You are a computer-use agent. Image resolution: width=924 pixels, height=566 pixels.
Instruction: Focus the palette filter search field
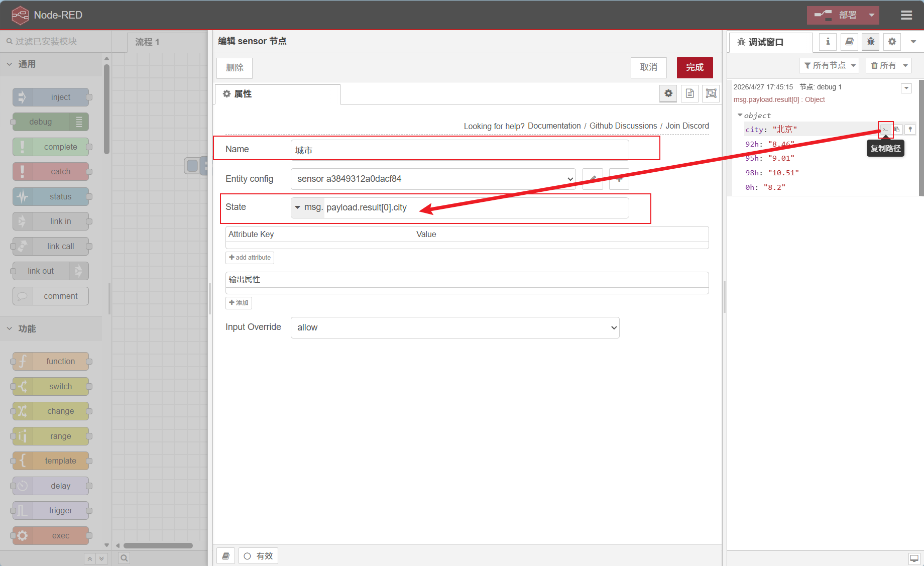point(55,41)
